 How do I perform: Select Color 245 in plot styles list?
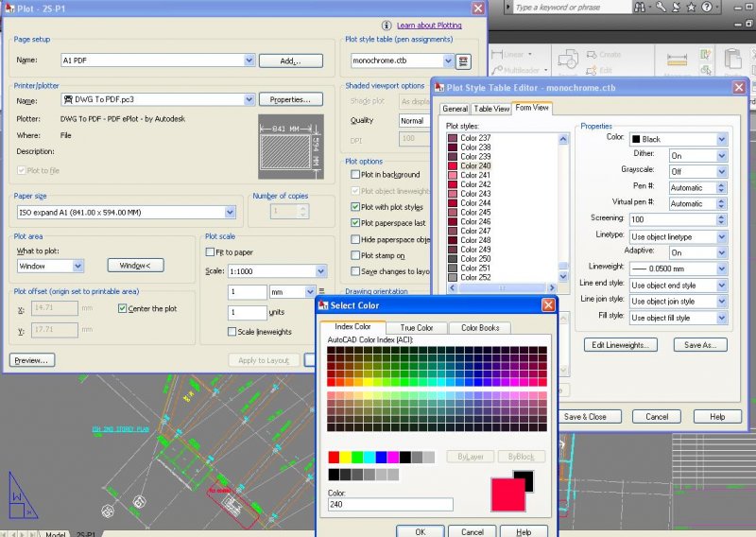(x=474, y=212)
